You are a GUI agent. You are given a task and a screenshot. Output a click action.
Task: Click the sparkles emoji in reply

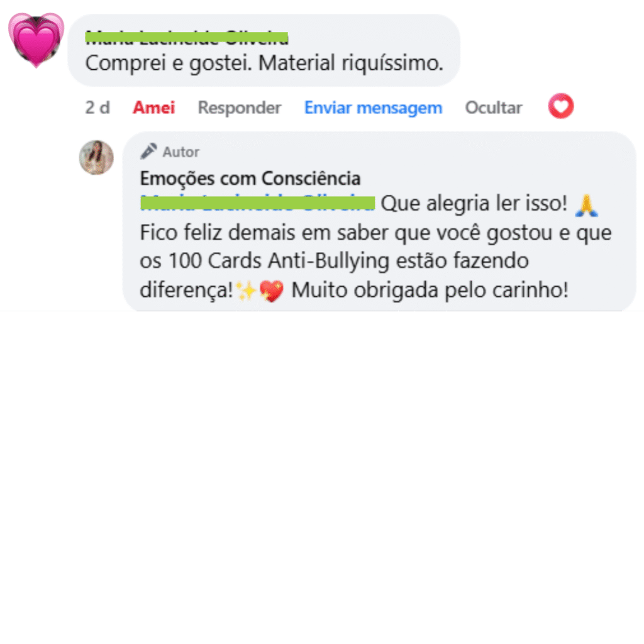click(246, 291)
